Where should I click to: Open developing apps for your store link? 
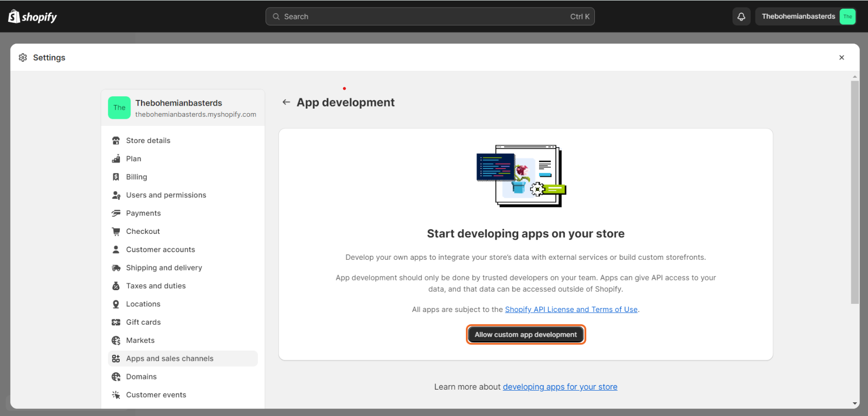pos(560,387)
